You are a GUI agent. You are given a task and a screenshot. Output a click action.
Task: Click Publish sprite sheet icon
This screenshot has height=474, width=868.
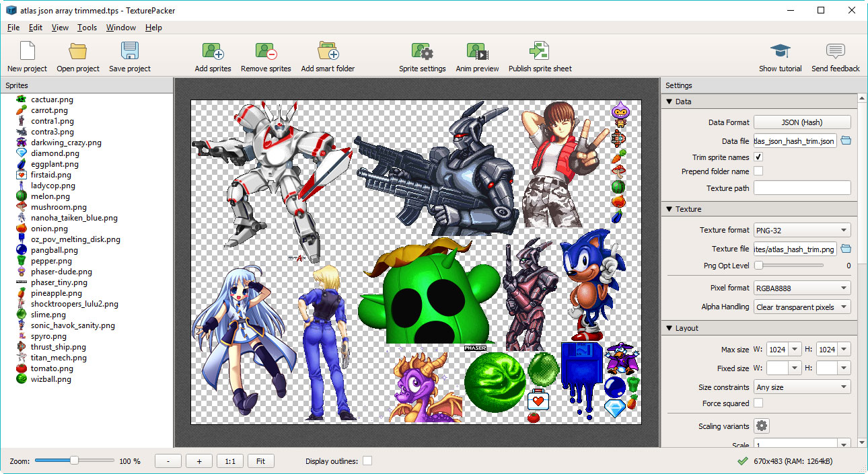[x=540, y=52]
